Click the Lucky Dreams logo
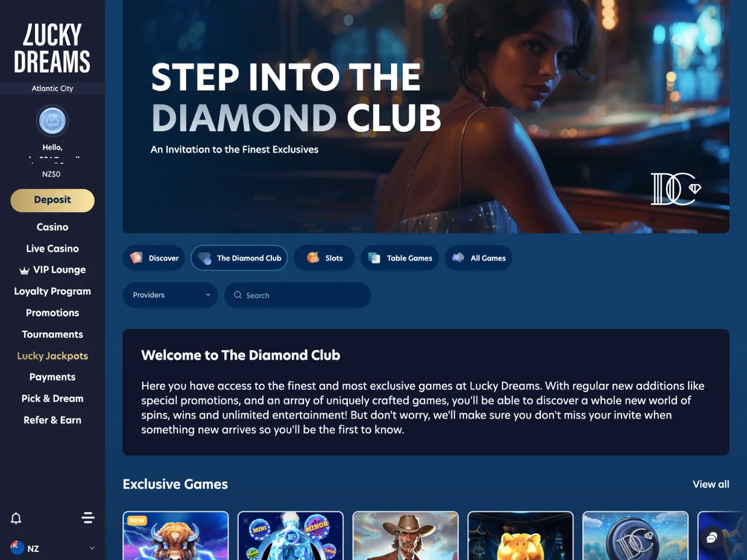Image resolution: width=747 pixels, height=560 pixels. coord(53,49)
